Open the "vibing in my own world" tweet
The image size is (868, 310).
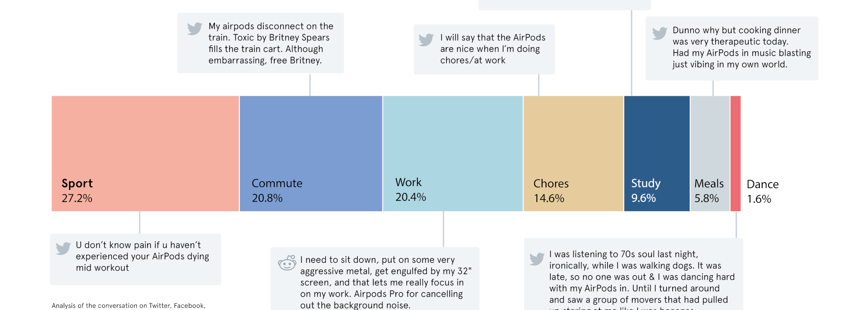(741, 47)
